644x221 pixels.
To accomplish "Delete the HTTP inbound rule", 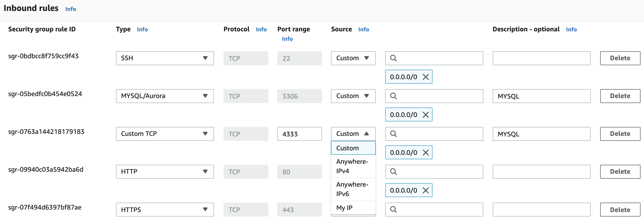I will pyautogui.click(x=620, y=172).
